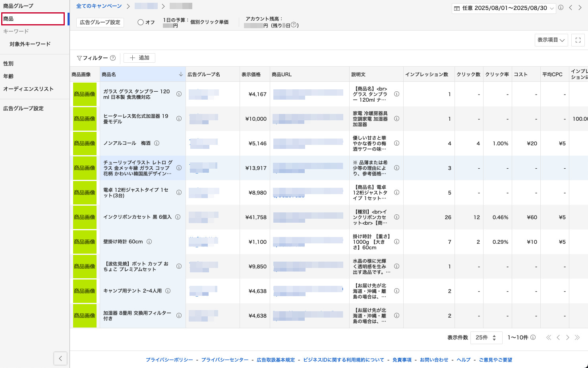Click the ¥13,917 price cell

255,168
